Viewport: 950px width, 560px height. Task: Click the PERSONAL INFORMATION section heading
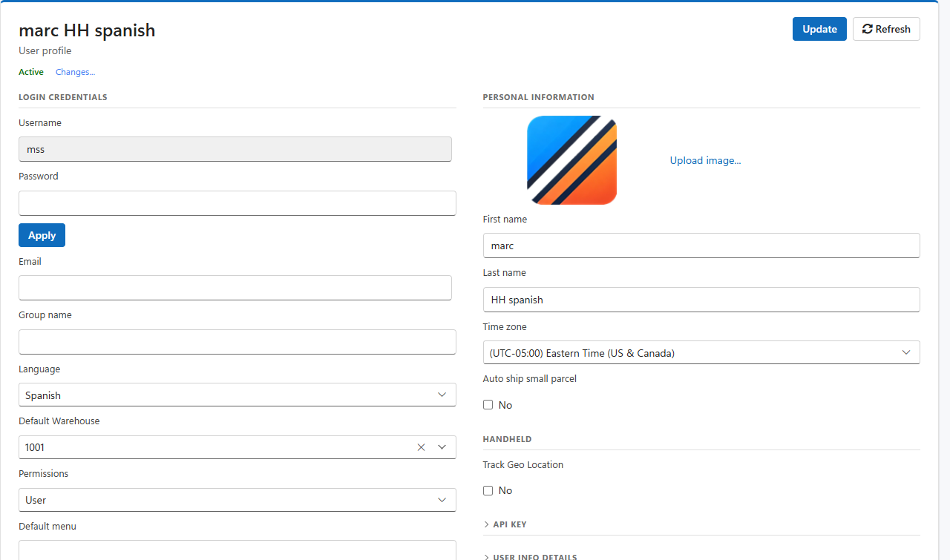click(x=539, y=97)
